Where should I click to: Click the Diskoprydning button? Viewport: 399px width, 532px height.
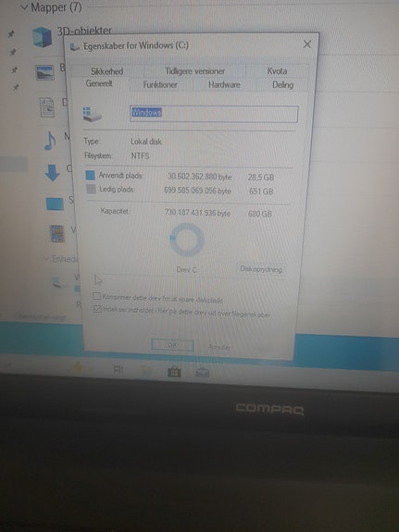(x=261, y=269)
